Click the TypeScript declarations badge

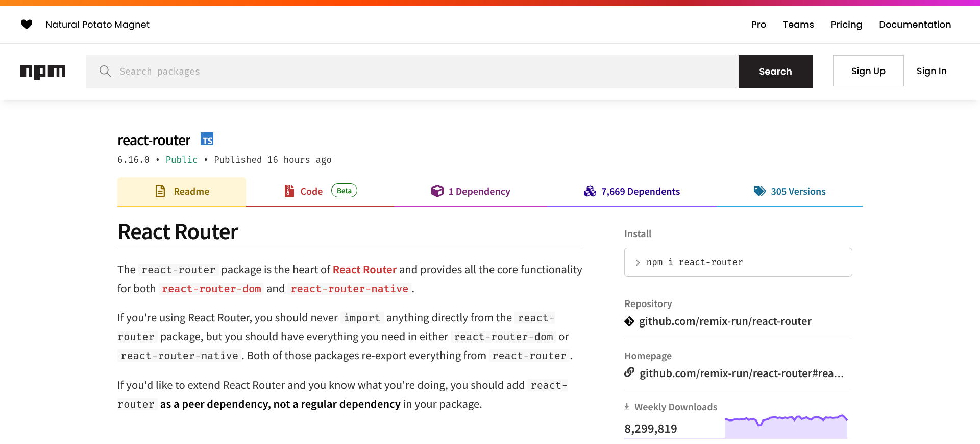pos(207,139)
